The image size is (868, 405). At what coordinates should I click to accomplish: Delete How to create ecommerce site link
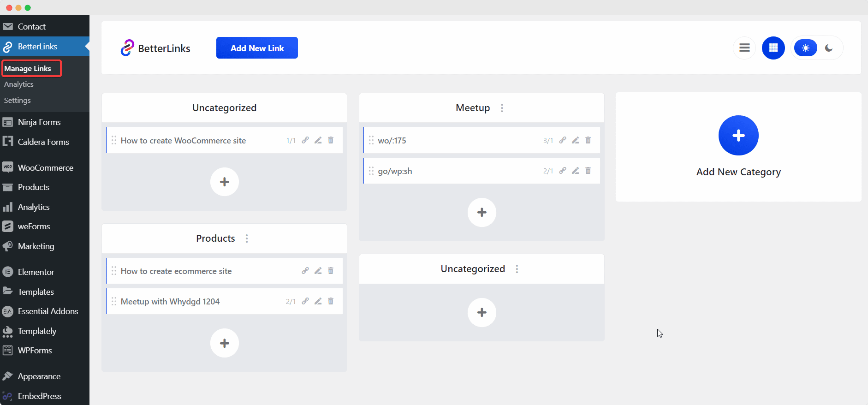pyautogui.click(x=331, y=271)
